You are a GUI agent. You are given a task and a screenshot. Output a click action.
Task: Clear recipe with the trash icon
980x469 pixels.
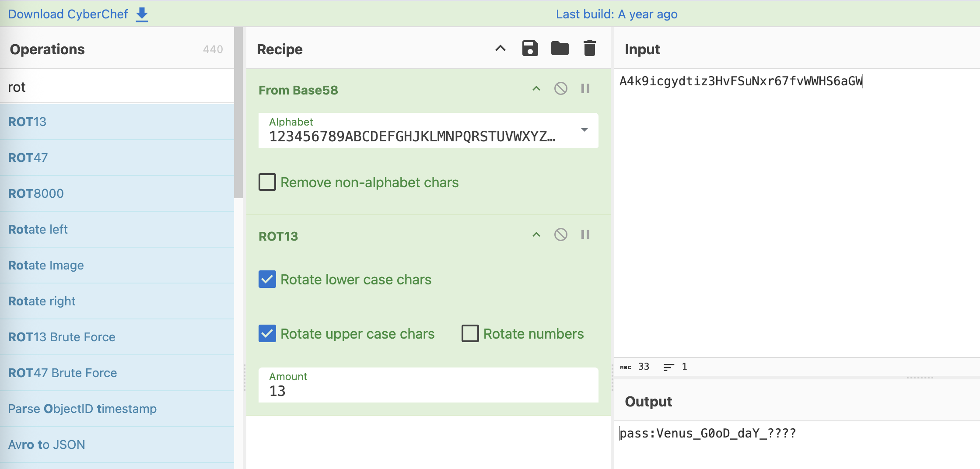(x=589, y=49)
